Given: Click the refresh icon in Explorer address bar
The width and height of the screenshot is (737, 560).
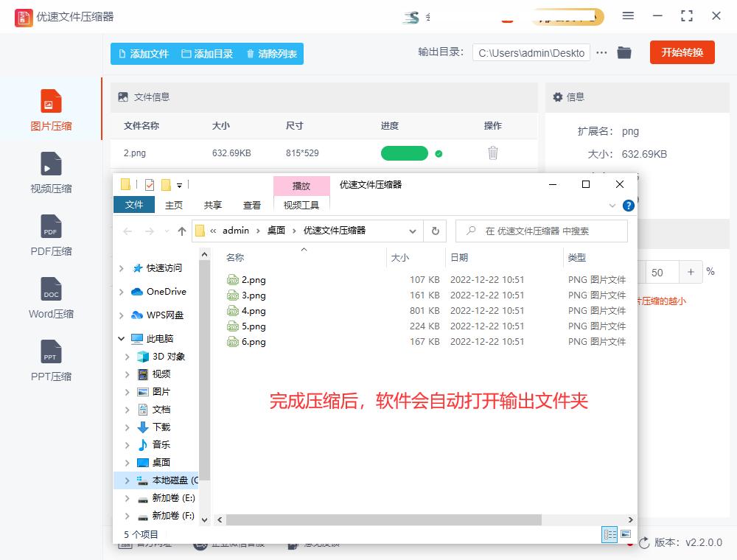Looking at the screenshot, I should pos(435,231).
